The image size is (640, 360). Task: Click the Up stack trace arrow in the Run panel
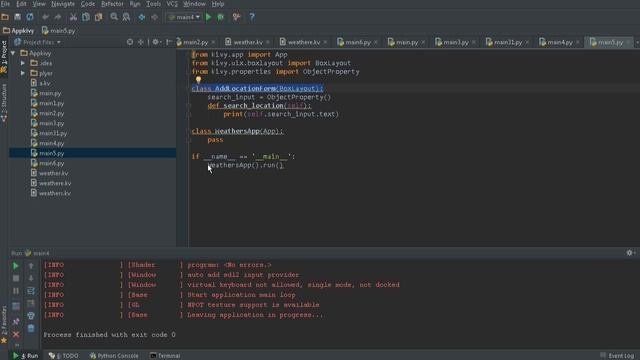[x=31, y=266]
